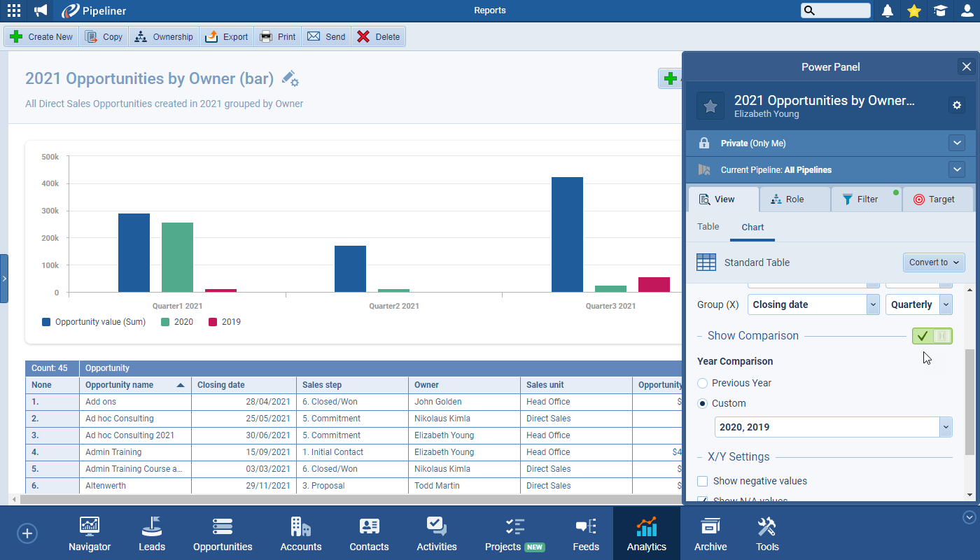This screenshot has height=560, width=980.
Task: Select the Previous Year radio button
Action: pos(702,383)
